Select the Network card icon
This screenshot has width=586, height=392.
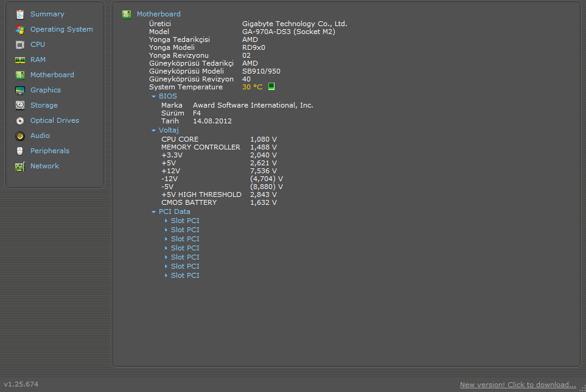click(x=20, y=166)
